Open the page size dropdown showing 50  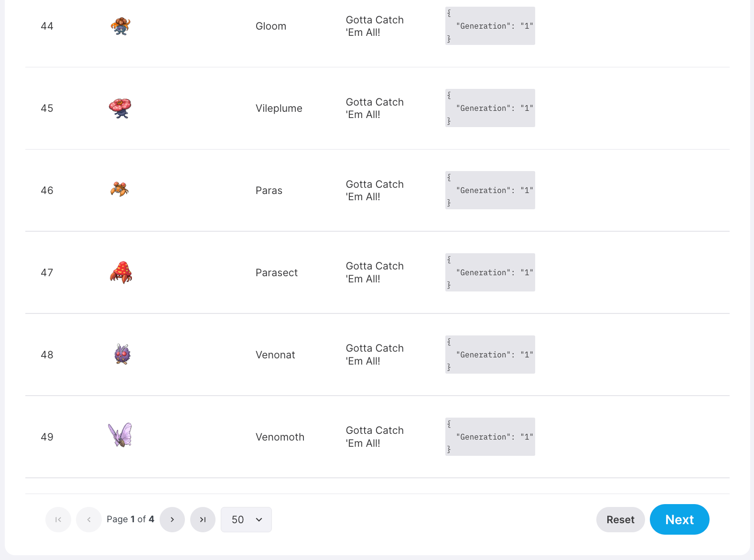tap(246, 519)
